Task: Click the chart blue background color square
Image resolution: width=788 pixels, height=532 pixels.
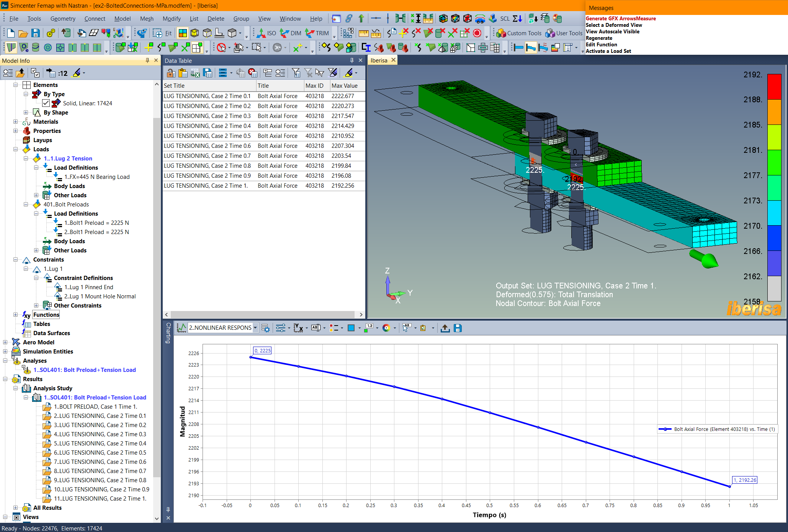Action: (351, 328)
